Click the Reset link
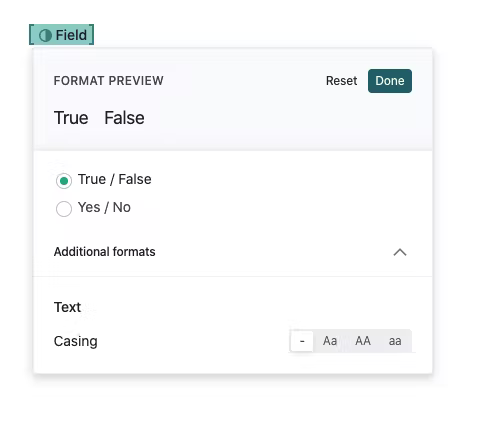 point(341,81)
